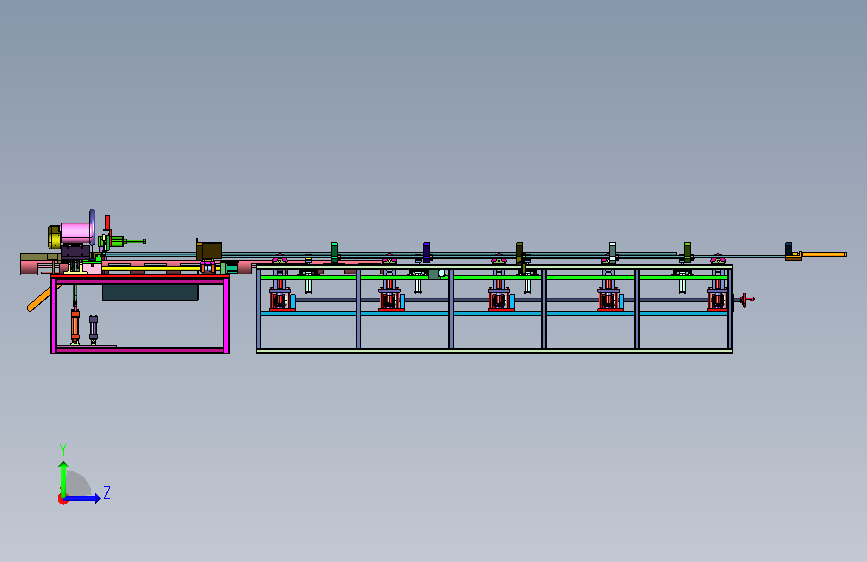Select the orange angled lever beside the magenta table
867x562 pixels.
pyautogui.click(x=41, y=300)
